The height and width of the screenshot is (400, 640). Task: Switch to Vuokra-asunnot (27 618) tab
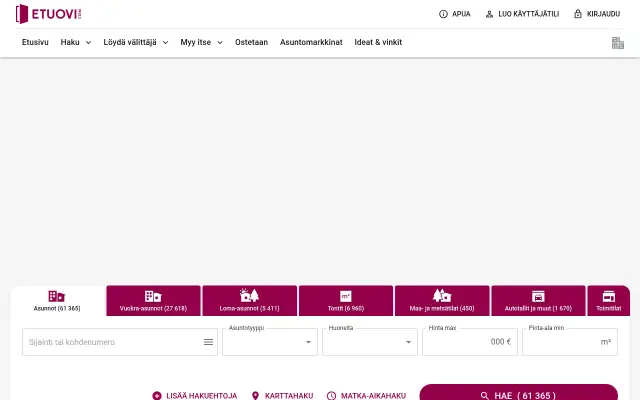coord(153,301)
